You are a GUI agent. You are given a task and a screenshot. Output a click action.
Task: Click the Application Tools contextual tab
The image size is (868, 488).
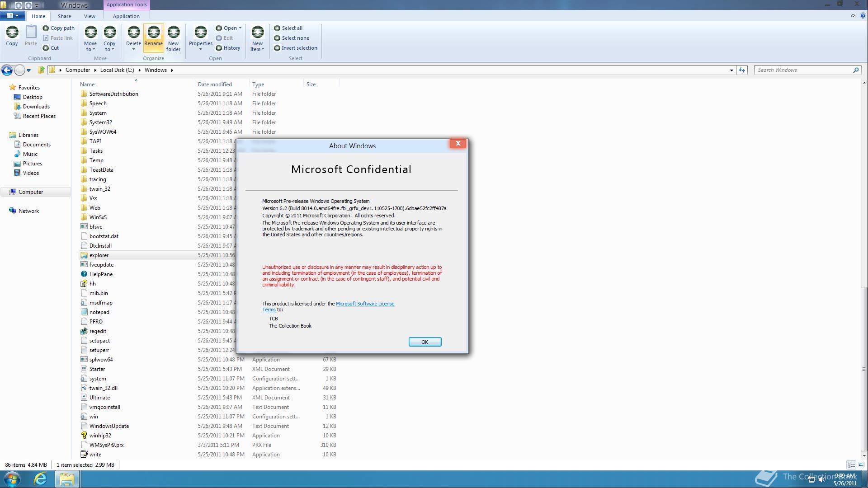(x=127, y=5)
